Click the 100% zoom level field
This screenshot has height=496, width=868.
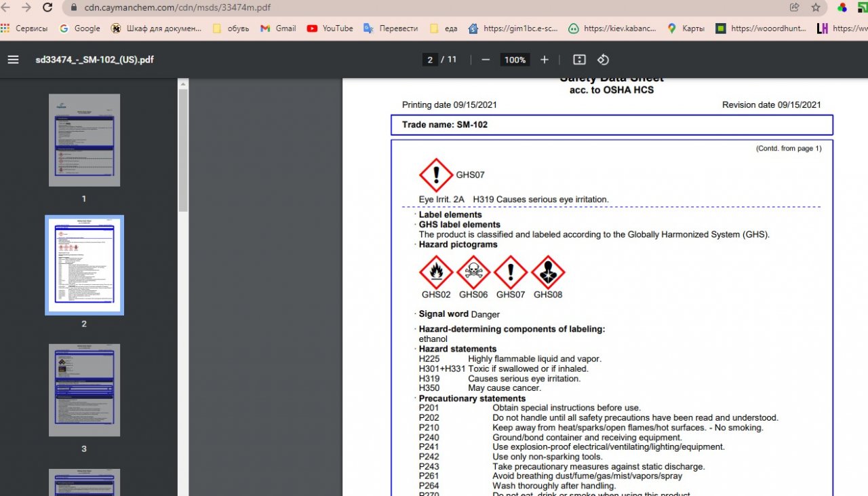515,60
